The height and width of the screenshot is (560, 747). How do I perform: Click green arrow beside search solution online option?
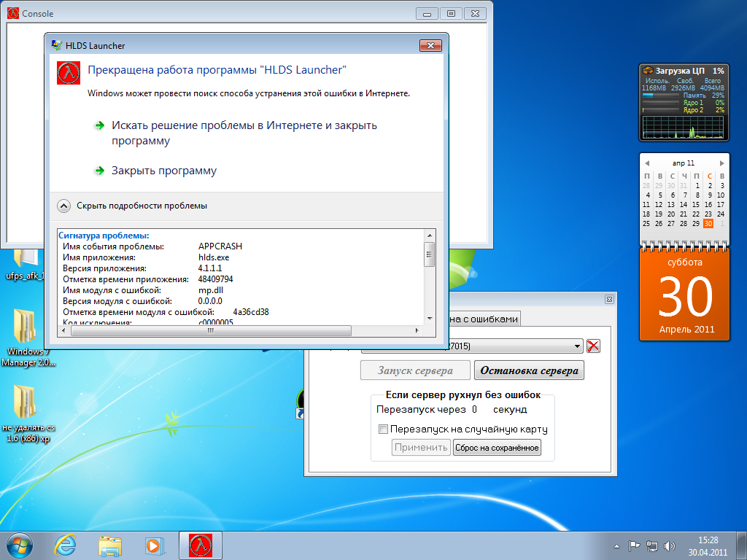click(x=99, y=125)
